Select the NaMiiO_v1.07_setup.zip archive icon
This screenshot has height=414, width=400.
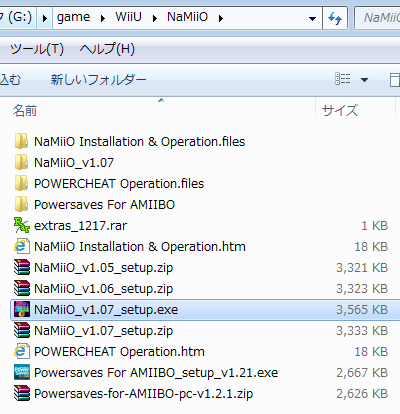tap(22, 331)
